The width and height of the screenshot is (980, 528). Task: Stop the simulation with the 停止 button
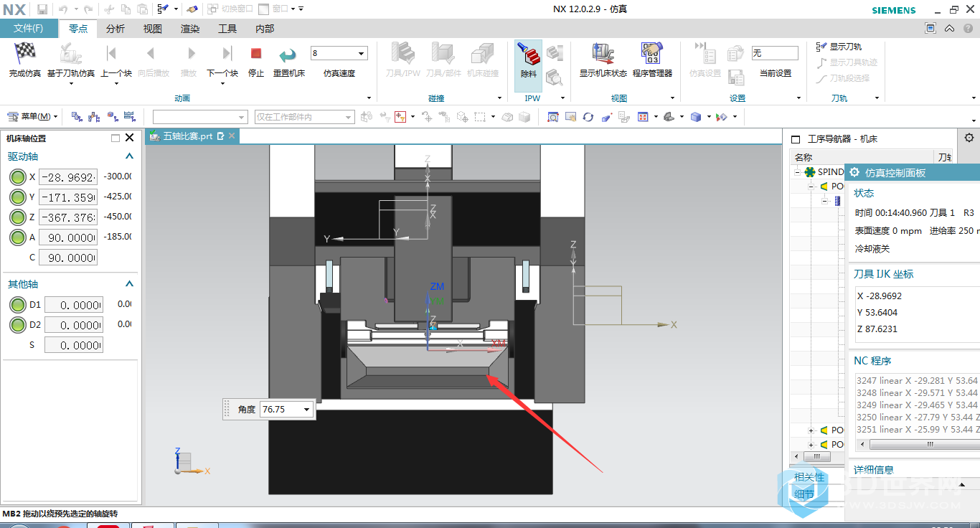256,60
